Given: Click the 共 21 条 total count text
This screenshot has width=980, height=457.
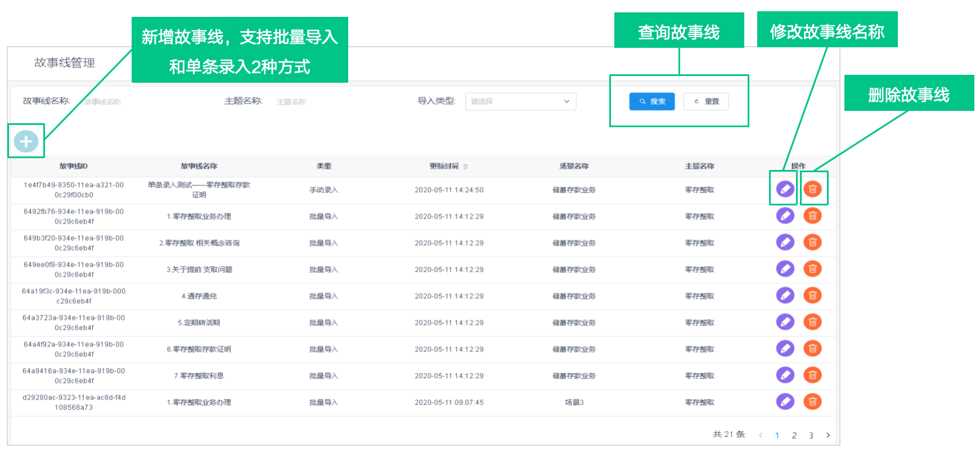Looking at the screenshot, I should pos(729,434).
